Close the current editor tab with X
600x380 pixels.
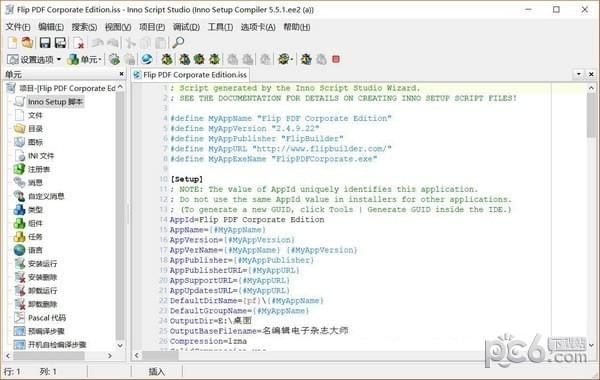point(591,74)
